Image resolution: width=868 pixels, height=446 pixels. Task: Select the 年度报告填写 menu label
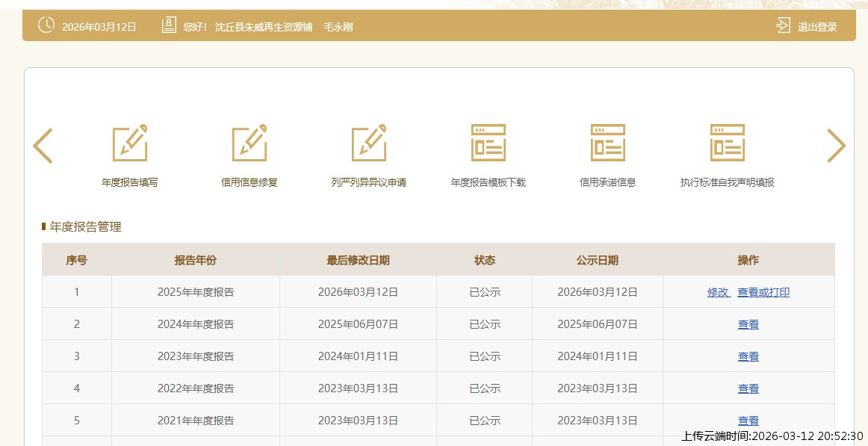pos(129,182)
